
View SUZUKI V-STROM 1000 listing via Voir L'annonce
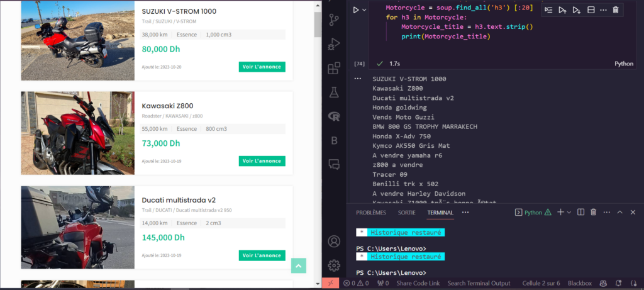pos(262,67)
